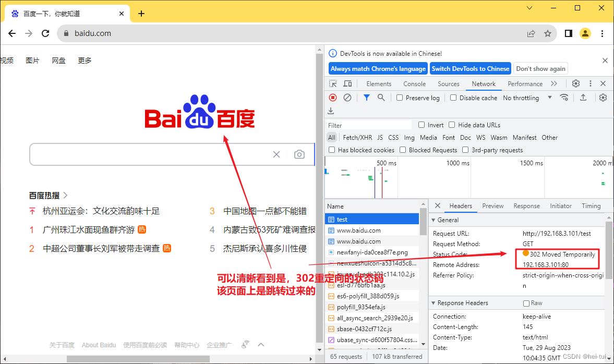Toggle the network filter funnel
Image resolution: width=614 pixels, height=364 pixels.
[x=367, y=98]
